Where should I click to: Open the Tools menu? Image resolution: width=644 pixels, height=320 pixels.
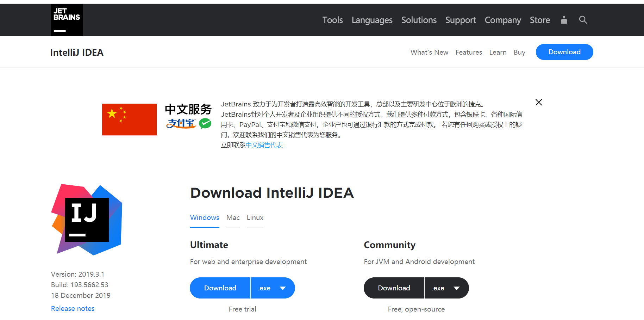tap(332, 20)
